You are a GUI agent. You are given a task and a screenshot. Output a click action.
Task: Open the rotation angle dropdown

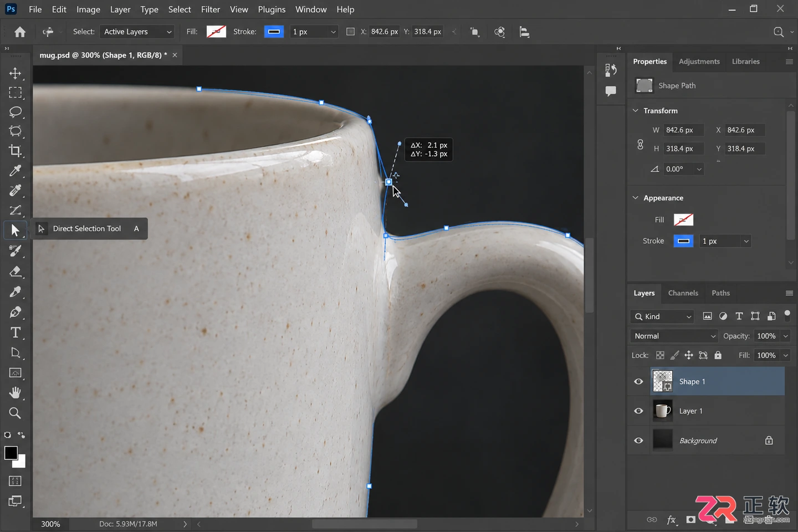click(699, 169)
